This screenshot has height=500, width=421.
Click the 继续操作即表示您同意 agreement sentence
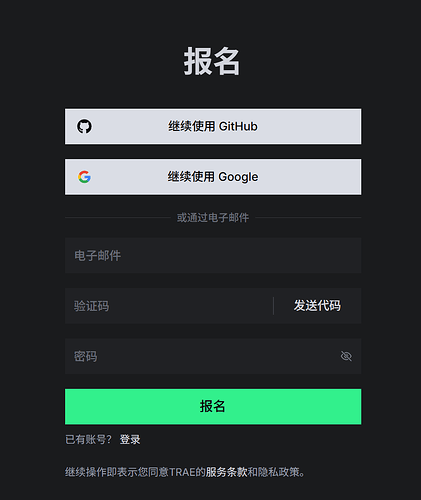coord(117,472)
